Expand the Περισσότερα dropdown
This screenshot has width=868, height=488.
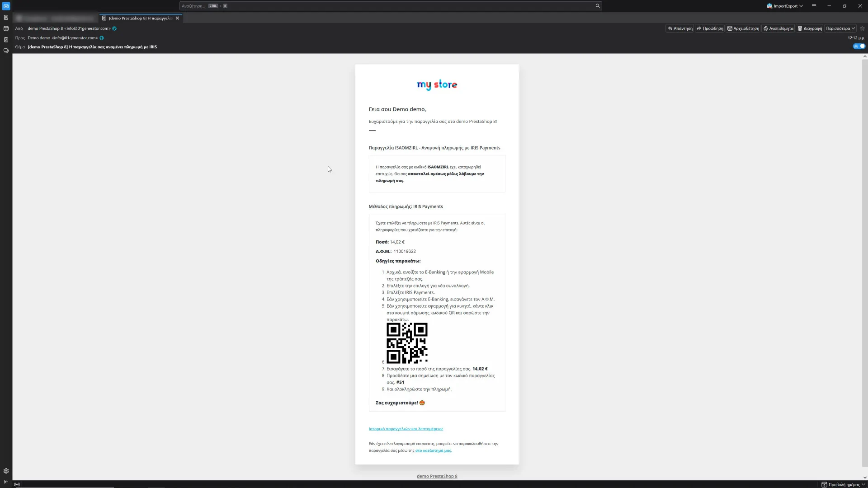point(840,28)
